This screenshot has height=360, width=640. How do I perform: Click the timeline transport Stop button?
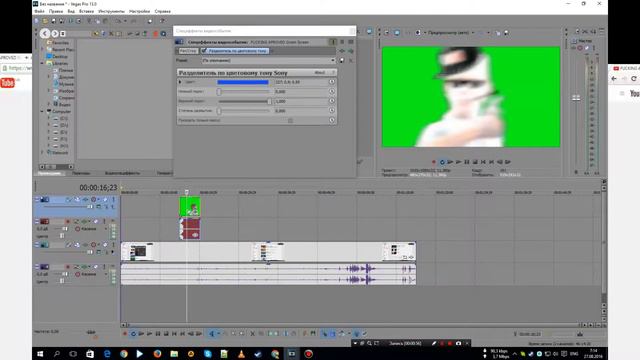click(x=166, y=334)
